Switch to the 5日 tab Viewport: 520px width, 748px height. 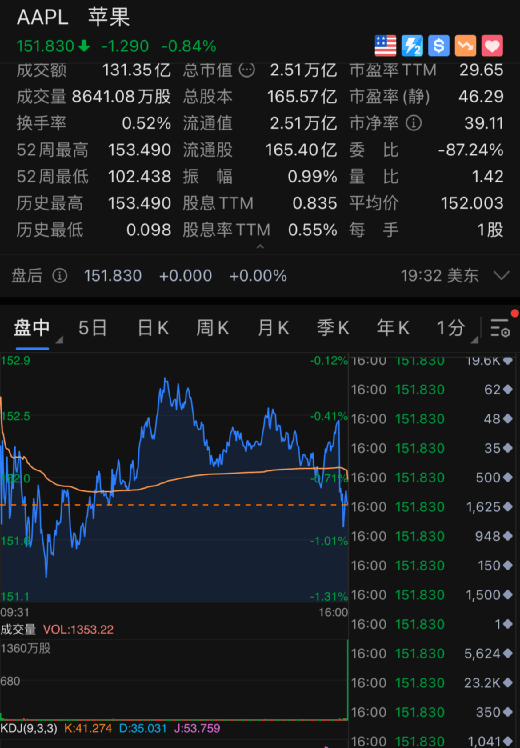click(x=93, y=328)
